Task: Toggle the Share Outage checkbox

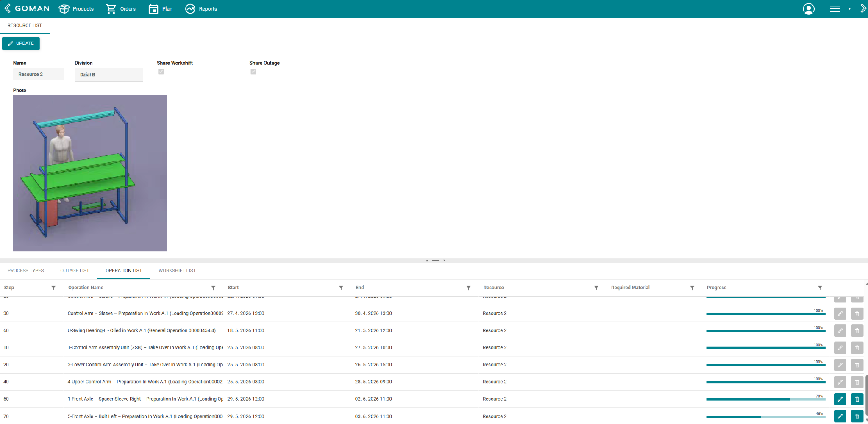Action: tap(253, 72)
